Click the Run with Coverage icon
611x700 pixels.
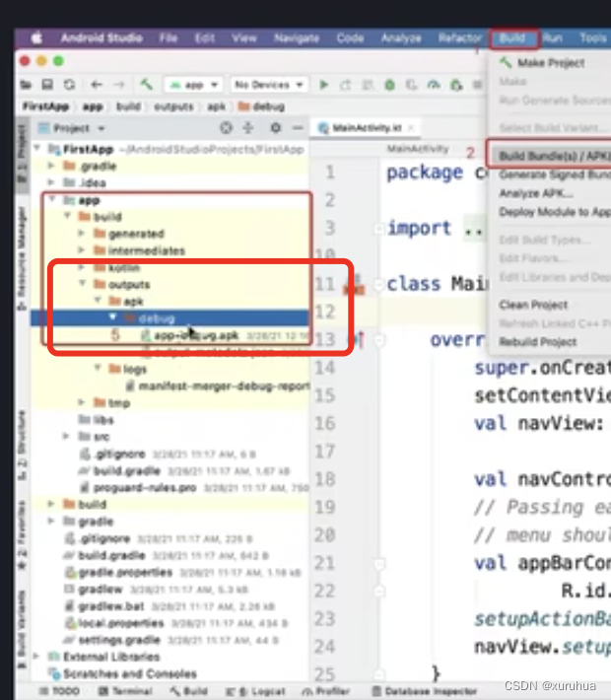[x=412, y=85]
